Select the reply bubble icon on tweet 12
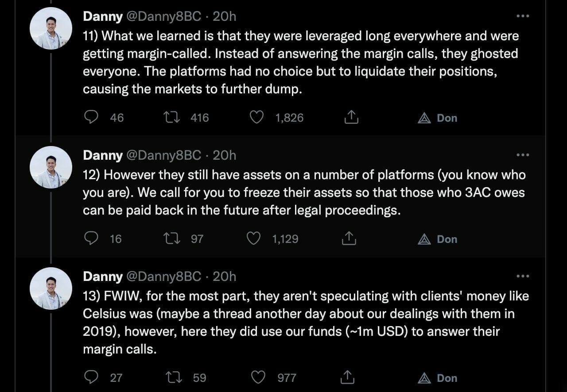The width and height of the screenshot is (567, 392). tap(92, 238)
